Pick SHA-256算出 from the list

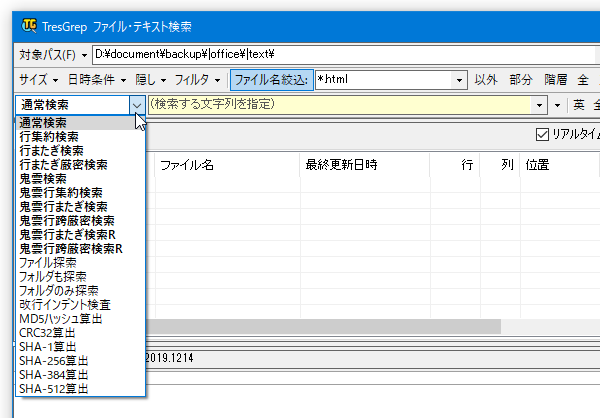[80, 361]
